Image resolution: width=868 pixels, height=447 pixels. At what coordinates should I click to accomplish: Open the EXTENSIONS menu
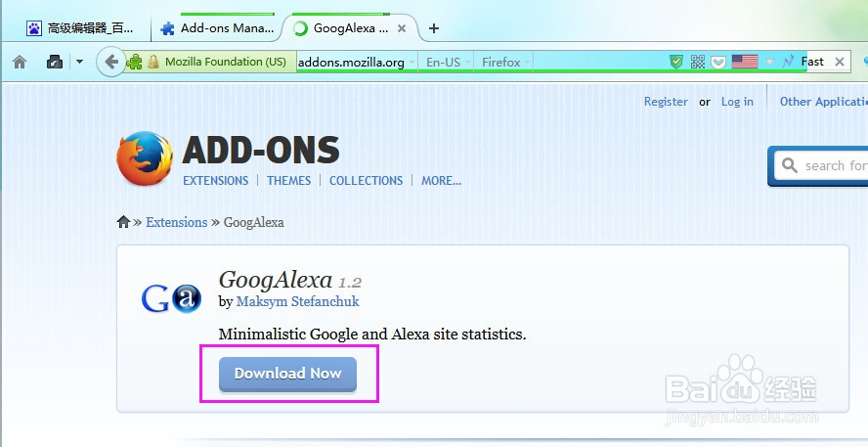click(216, 181)
